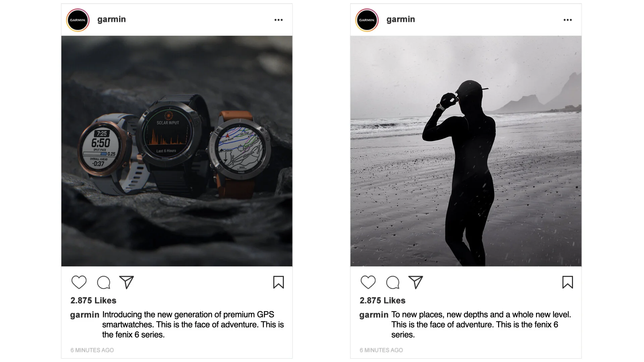Like the beach swimmer post
Screen dimensions: 644x362
368,282
